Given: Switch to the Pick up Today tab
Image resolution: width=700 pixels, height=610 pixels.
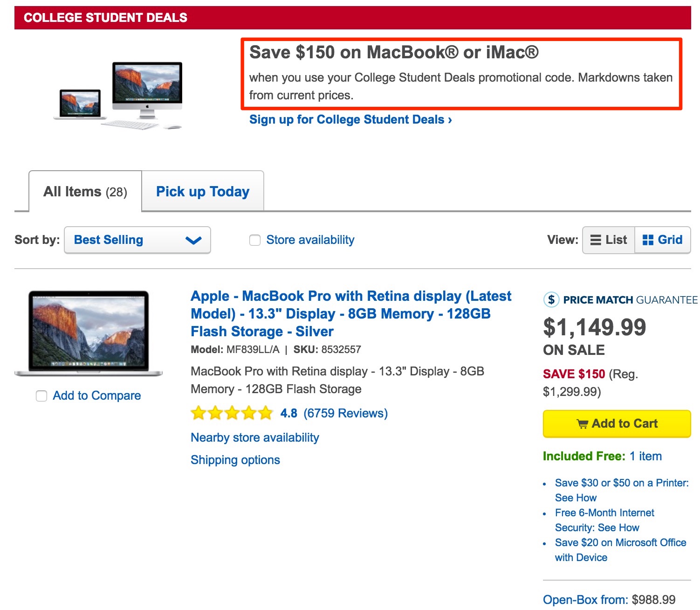Looking at the screenshot, I should point(203,192).
